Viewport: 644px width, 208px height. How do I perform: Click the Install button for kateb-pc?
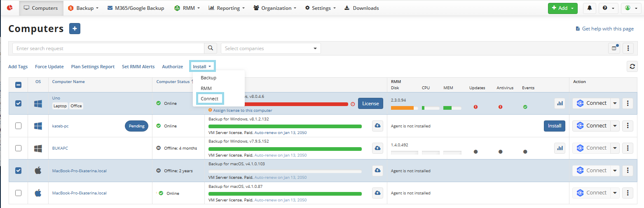[555, 126]
